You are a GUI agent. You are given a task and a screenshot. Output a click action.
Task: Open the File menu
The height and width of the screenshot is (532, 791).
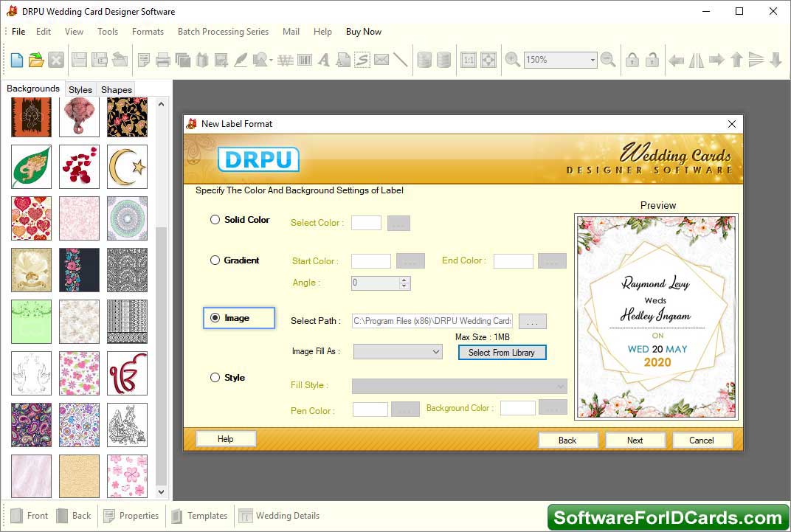[18, 31]
